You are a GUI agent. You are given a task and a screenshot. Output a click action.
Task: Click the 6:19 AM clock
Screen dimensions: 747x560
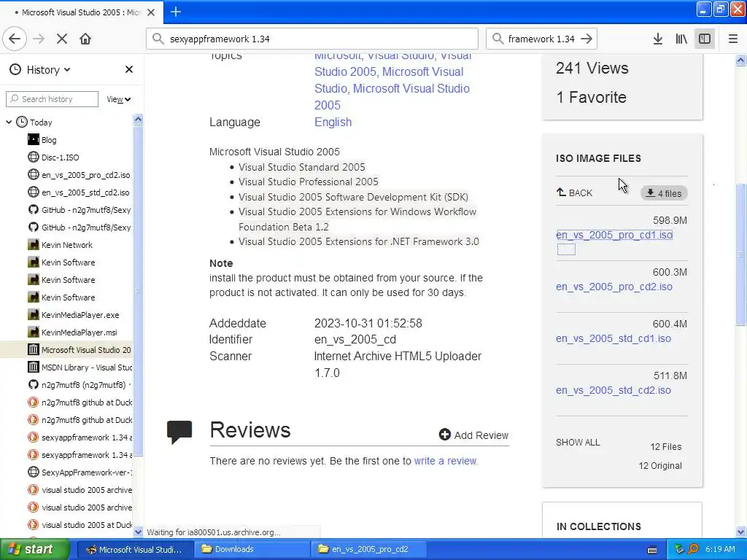pyautogui.click(x=720, y=550)
